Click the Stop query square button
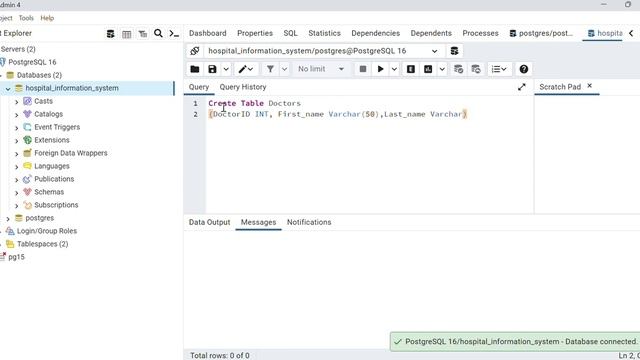This screenshot has height=360, width=640. (x=362, y=69)
